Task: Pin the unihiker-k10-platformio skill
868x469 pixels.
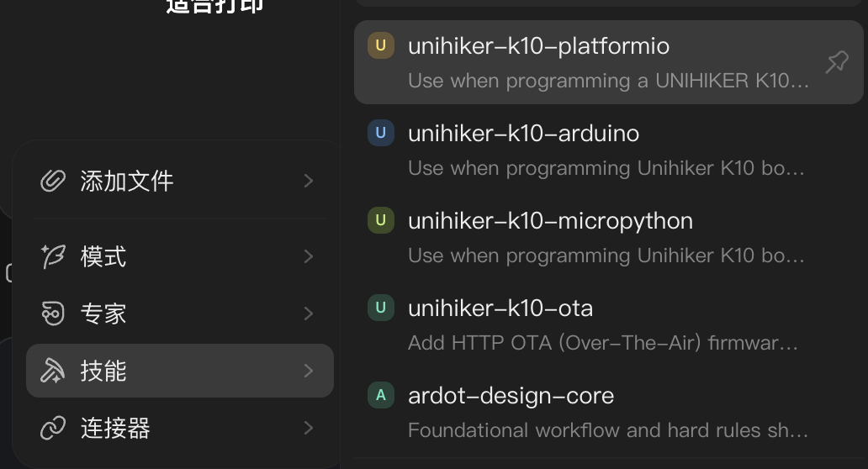Action: click(x=836, y=62)
